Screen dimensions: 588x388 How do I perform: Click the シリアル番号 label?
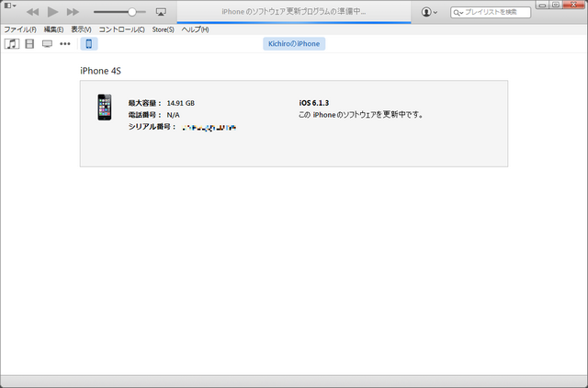tap(152, 127)
